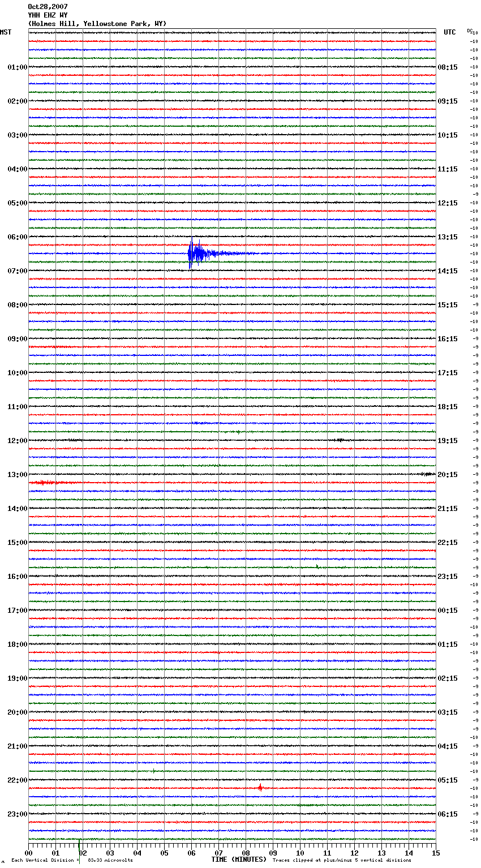Click the 23:00 MST time label

click(18, 814)
